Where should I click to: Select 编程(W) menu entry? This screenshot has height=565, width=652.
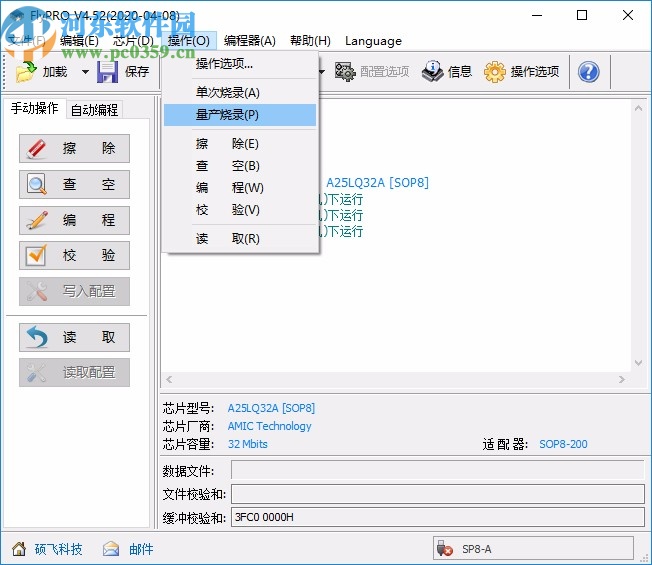(240, 188)
